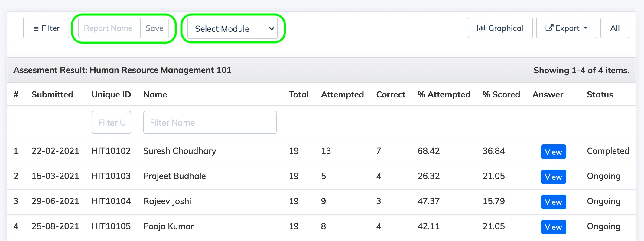Select Unique ID HIT10105

click(x=111, y=226)
